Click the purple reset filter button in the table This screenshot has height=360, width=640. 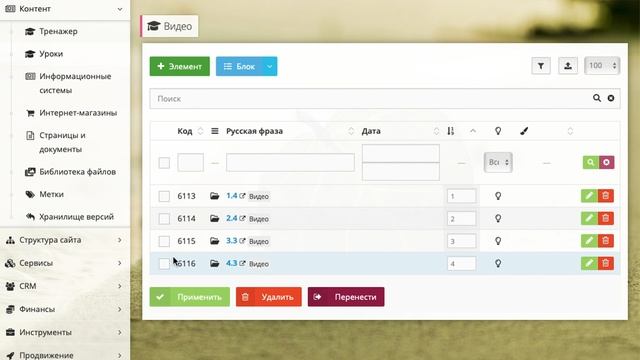[606, 162]
